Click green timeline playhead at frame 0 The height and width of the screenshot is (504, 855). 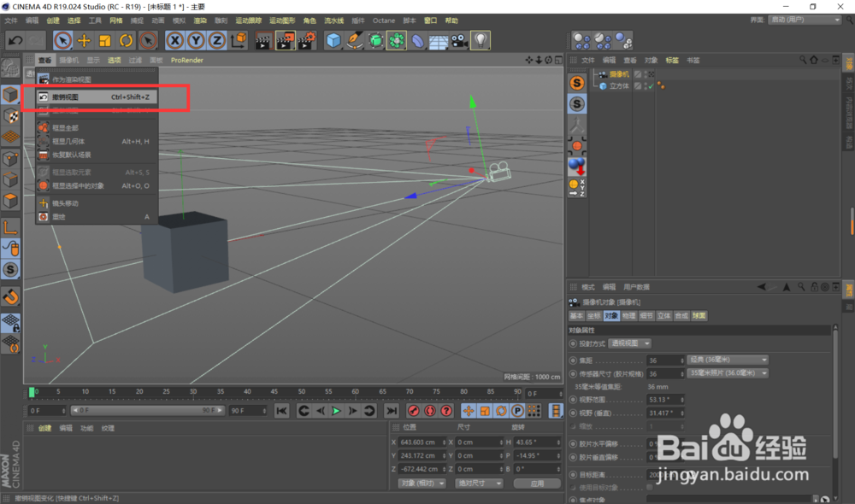tap(32, 392)
